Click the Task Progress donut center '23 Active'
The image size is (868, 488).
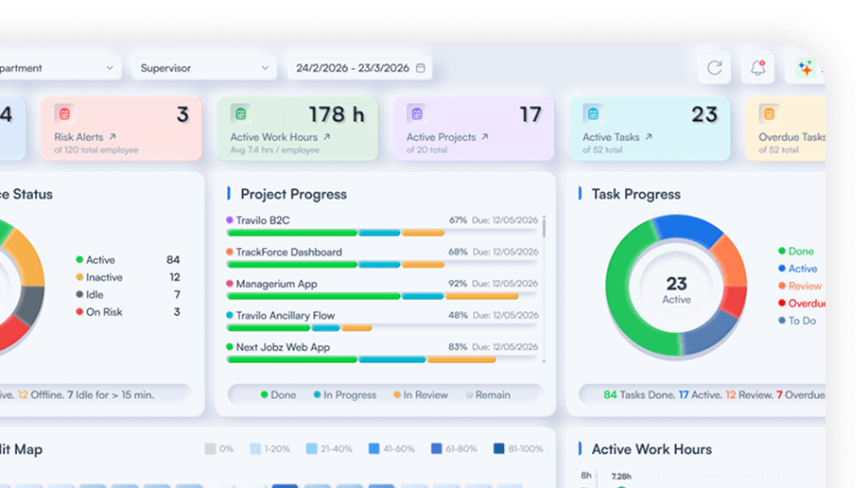tap(676, 289)
